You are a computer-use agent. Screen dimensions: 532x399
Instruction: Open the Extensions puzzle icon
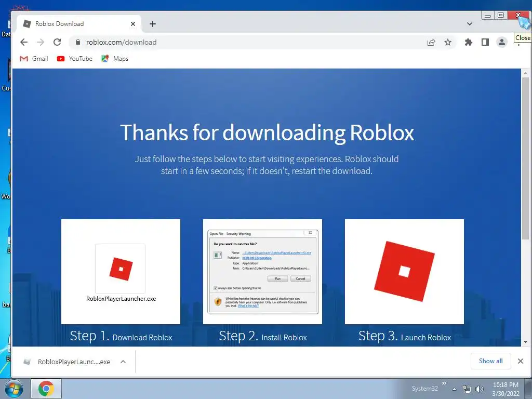coord(469,42)
